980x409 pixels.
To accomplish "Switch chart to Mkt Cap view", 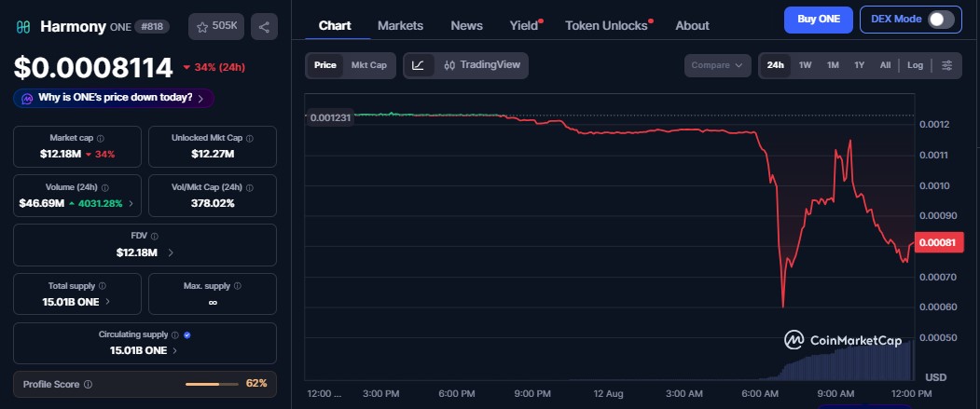I will pos(368,65).
